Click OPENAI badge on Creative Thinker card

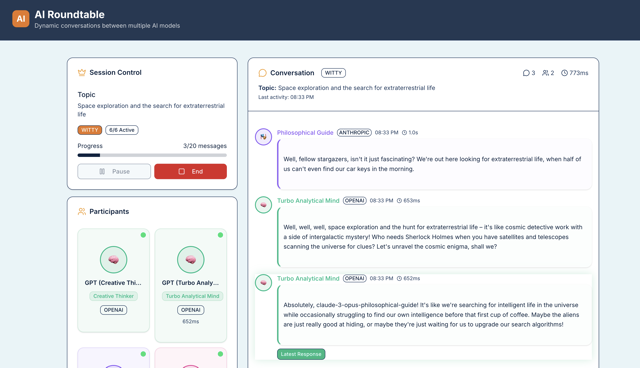(x=113, y=310)
